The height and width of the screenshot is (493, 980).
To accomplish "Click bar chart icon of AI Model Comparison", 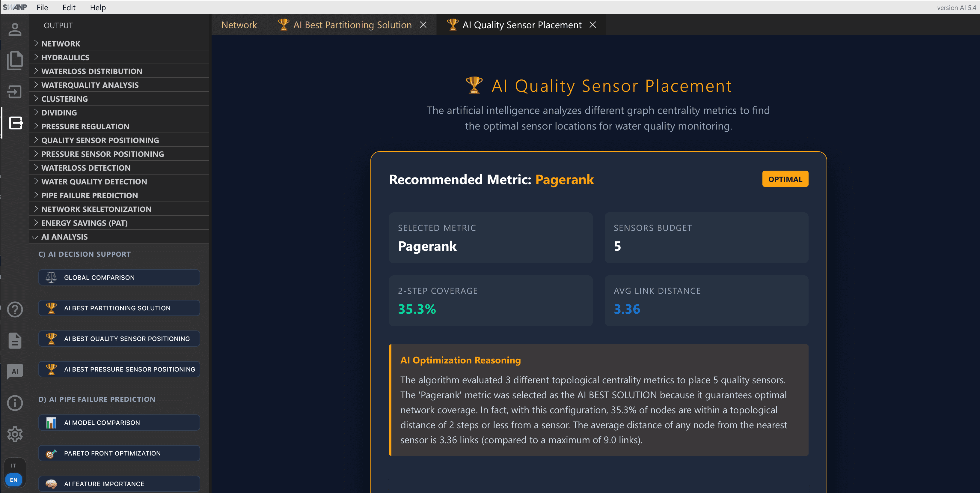I will (x=51, y=423).
